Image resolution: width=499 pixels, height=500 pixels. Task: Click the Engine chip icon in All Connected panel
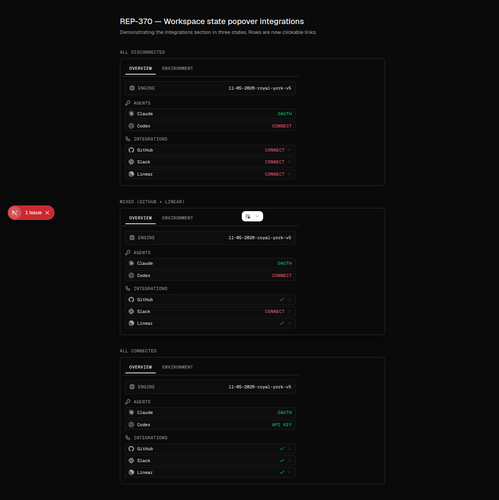132,387
